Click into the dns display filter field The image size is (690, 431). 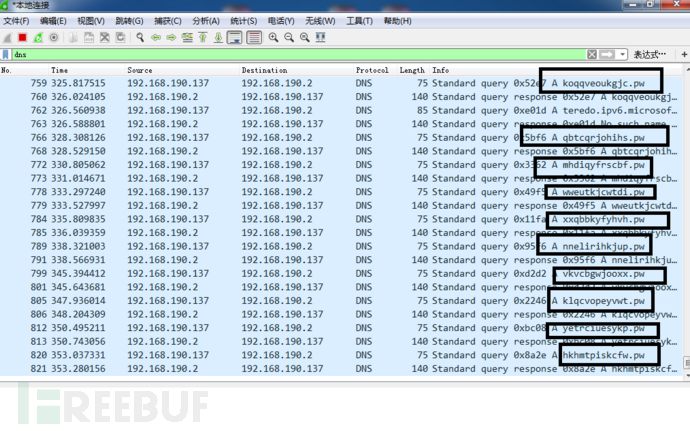tap(298, 55)
